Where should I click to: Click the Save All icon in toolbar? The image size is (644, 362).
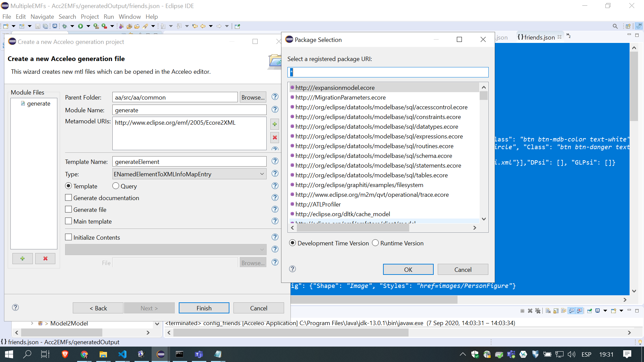point(45,26)
